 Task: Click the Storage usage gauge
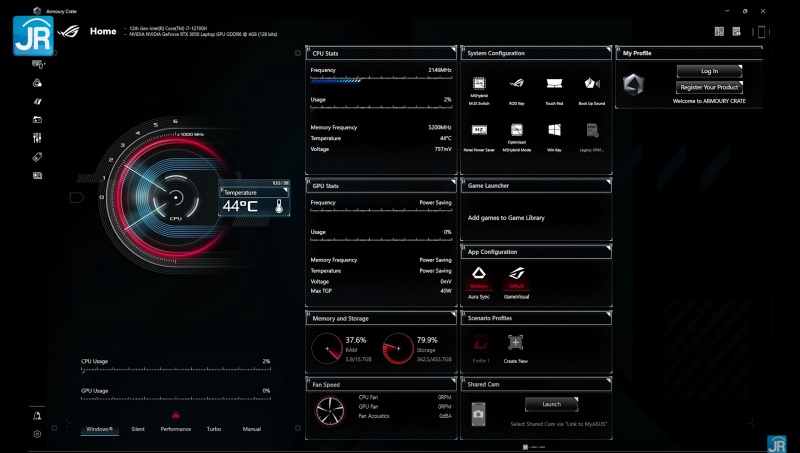(x=398, y=348)
